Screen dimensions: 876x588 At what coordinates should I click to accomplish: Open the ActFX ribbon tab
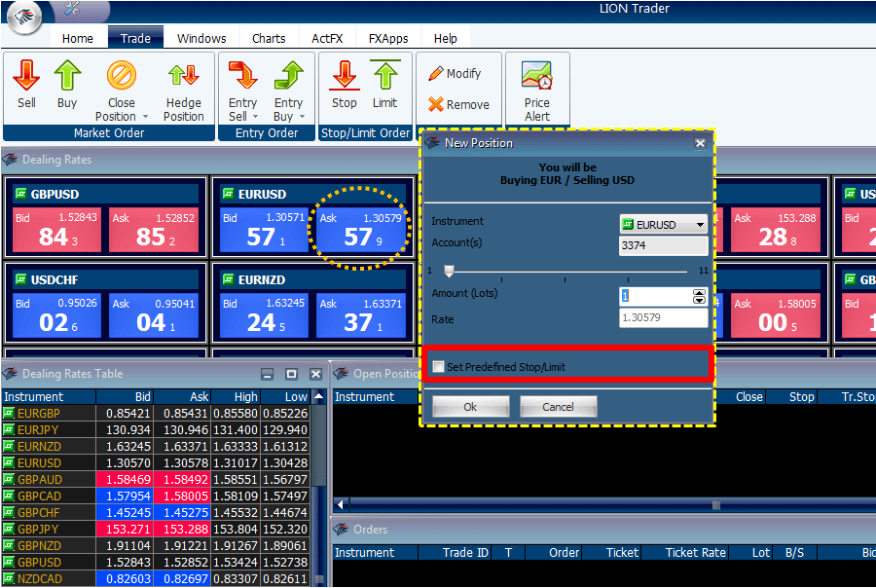click(x=327, y=39)
